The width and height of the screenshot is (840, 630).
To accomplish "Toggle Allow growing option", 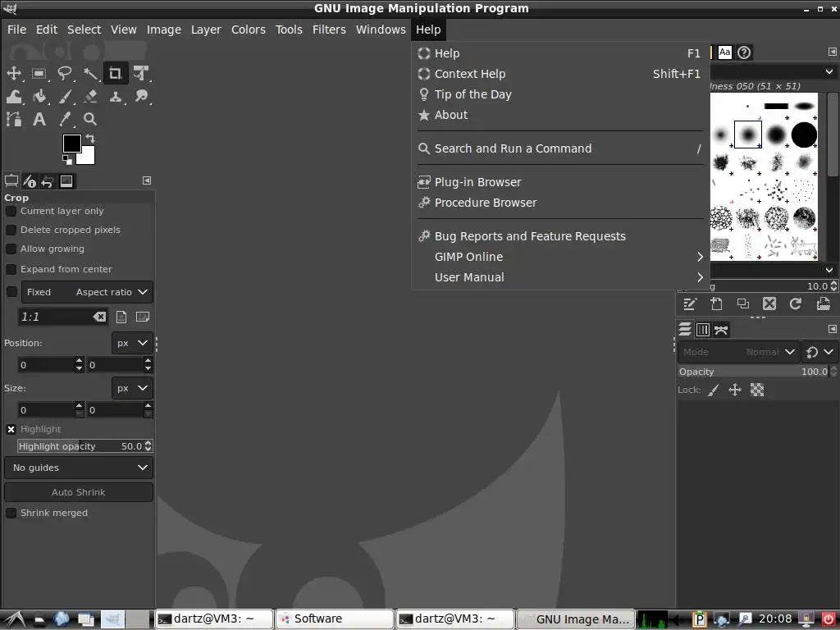I will pos(11,249).
